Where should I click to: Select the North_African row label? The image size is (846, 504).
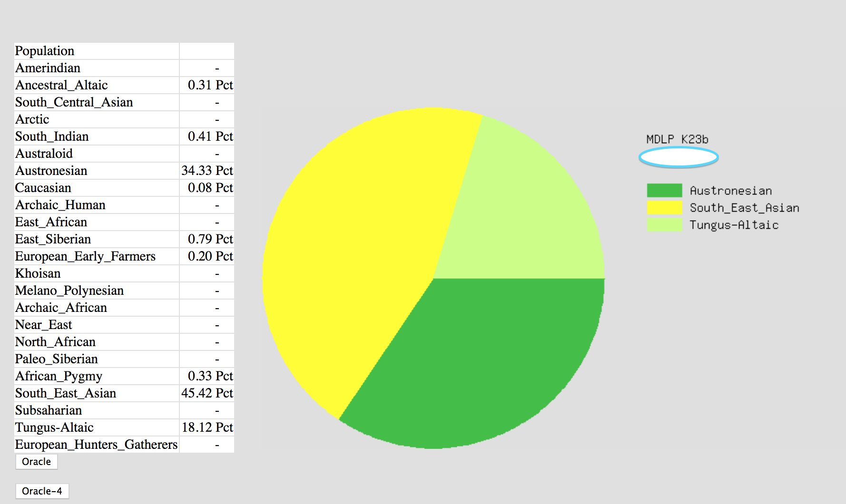click(x=55, y=342)
